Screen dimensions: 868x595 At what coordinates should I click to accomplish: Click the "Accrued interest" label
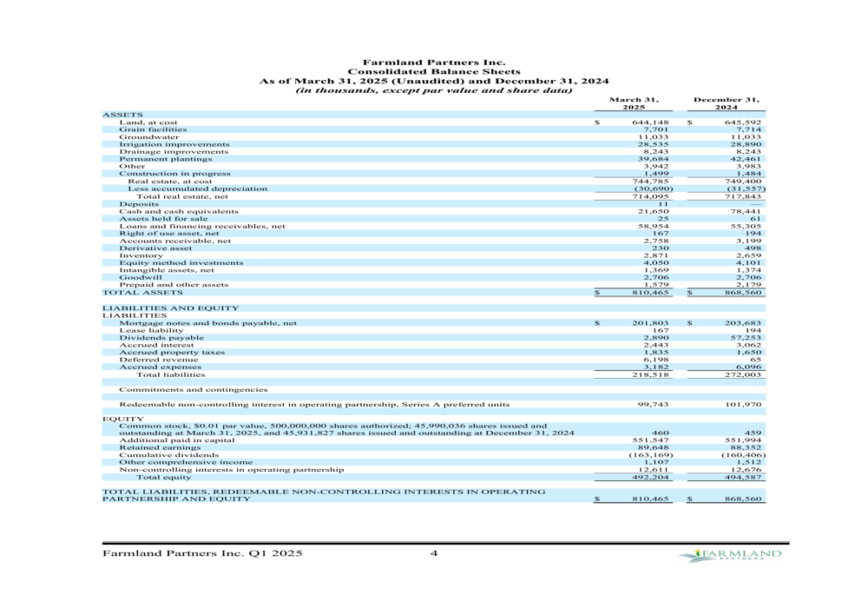(x=156, y=345)
